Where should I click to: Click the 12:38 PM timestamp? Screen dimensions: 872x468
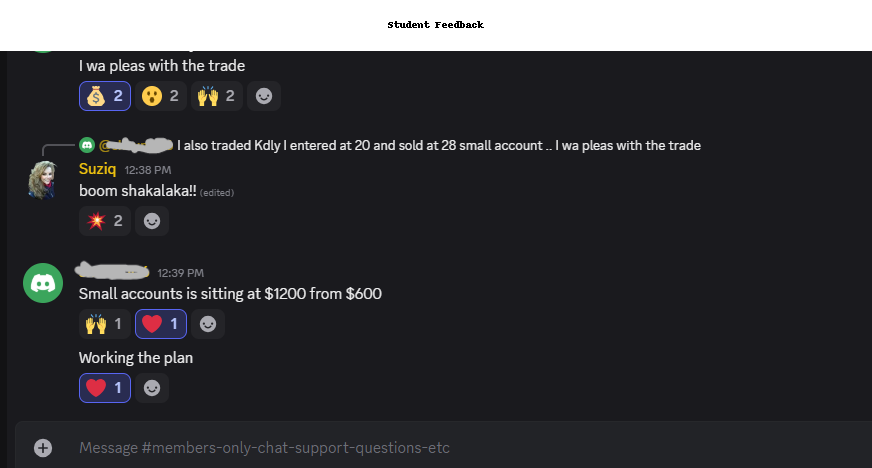[148, 170]
